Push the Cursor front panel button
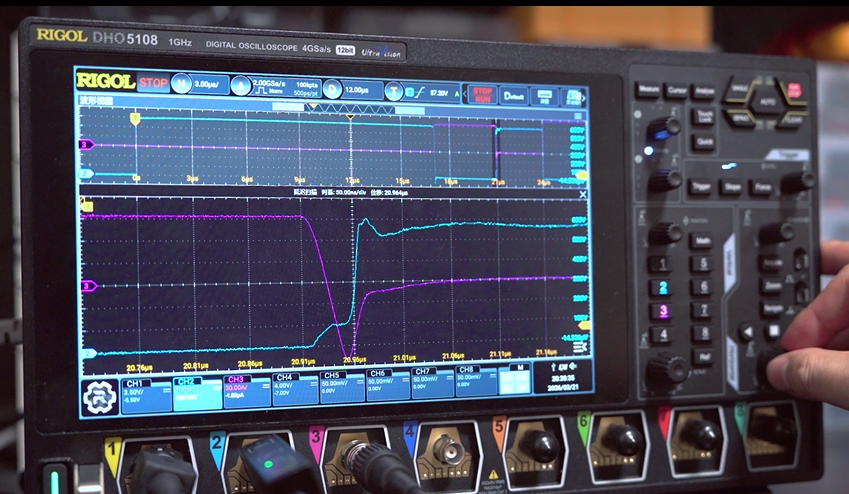849x494 pixels. tap(677, 90)
